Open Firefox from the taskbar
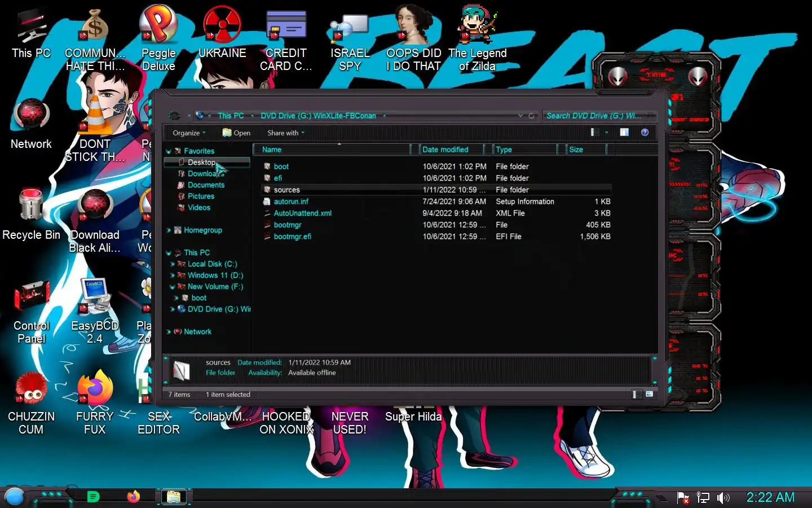This screenshot has width=812, height=508. pyautogui.click(x=133, y=497)
